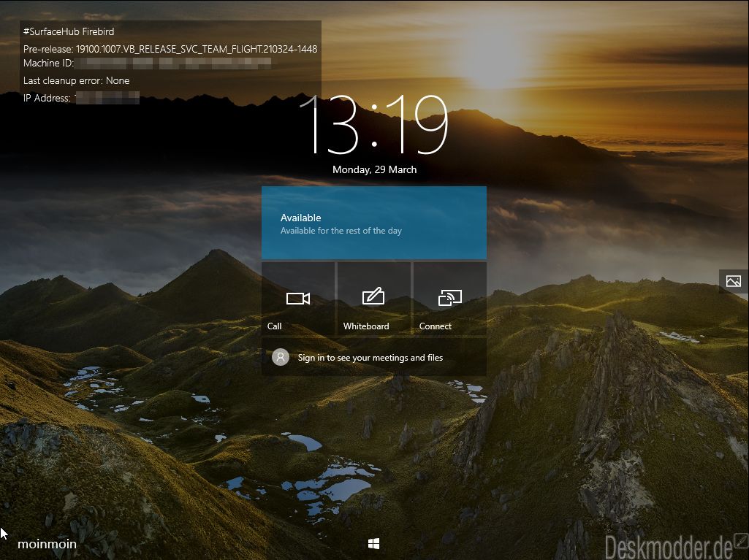Viewport: 749px width, 560px height.
Task: Select the Connect screen-cast icon
Action: pos(450,298)
